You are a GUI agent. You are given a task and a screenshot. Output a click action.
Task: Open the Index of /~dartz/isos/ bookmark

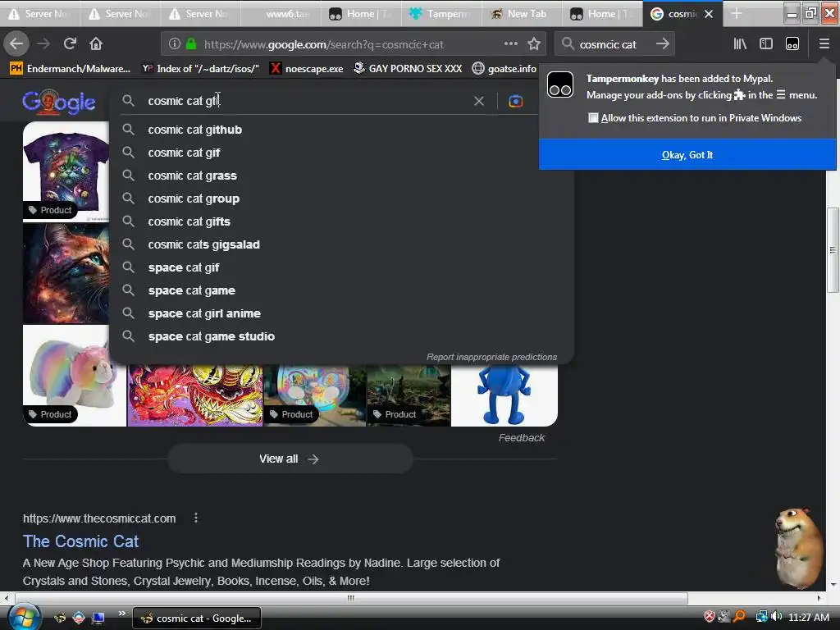200,69
